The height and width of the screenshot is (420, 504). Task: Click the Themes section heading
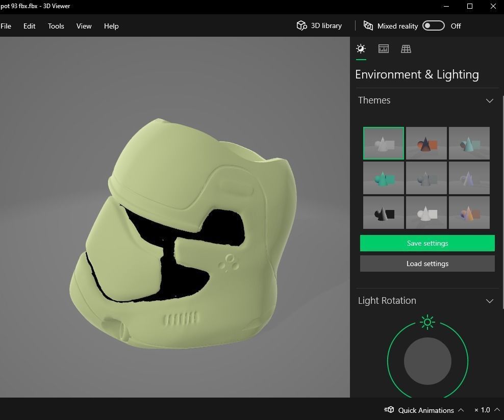374,100
